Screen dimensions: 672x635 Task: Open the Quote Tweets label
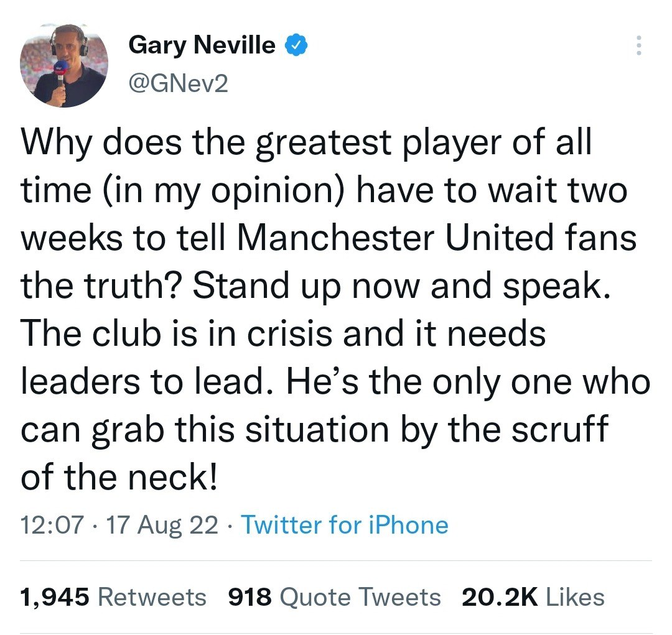pos(360,597)
